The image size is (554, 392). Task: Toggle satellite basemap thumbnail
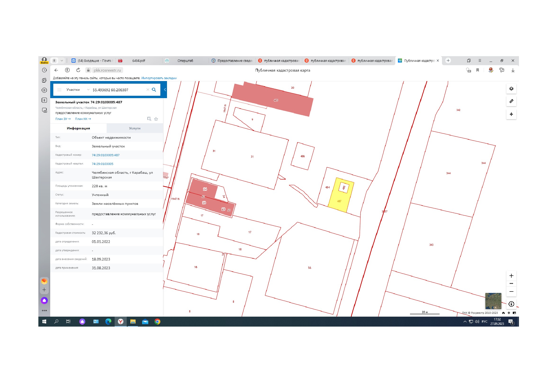point(493,301)
